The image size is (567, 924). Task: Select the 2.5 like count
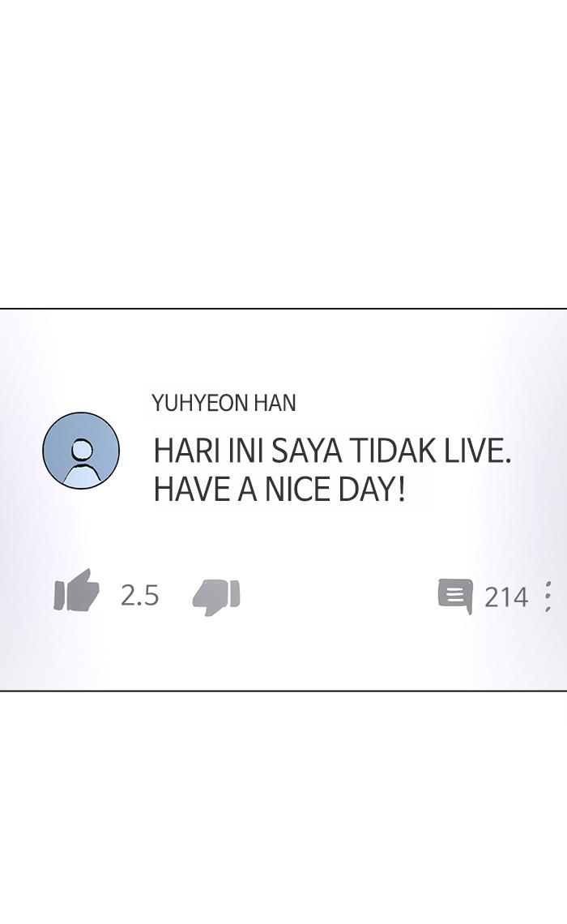point(140,595)
